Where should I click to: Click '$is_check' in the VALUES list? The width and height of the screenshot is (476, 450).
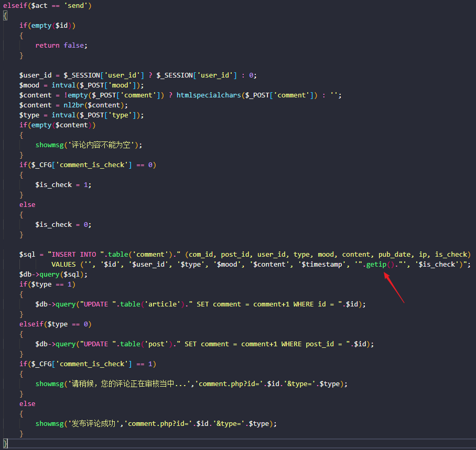click(x=437, y=265)
